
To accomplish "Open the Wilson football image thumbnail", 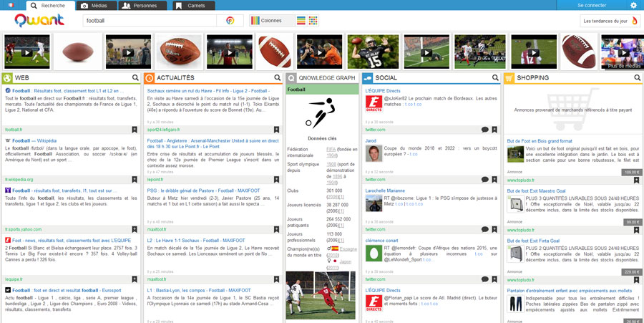I will 179,52.
